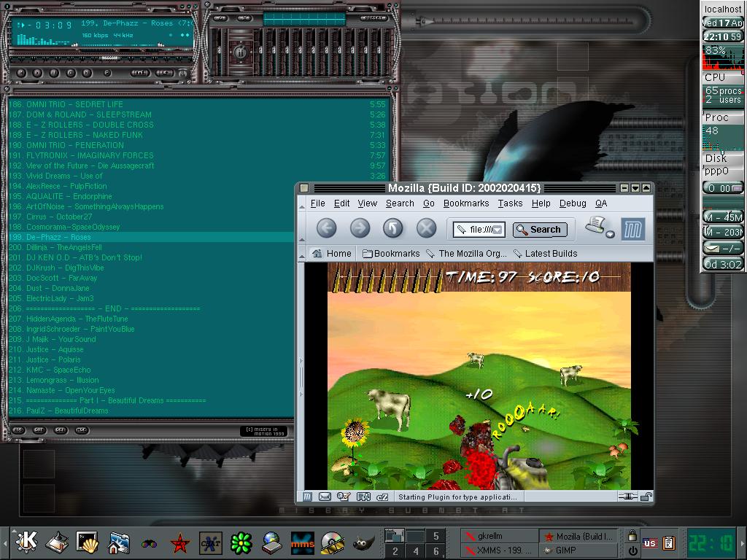The image size is (747, 560).
Task: Collapse the Mozilla menu bar grippy
Action: click(301, 204)
